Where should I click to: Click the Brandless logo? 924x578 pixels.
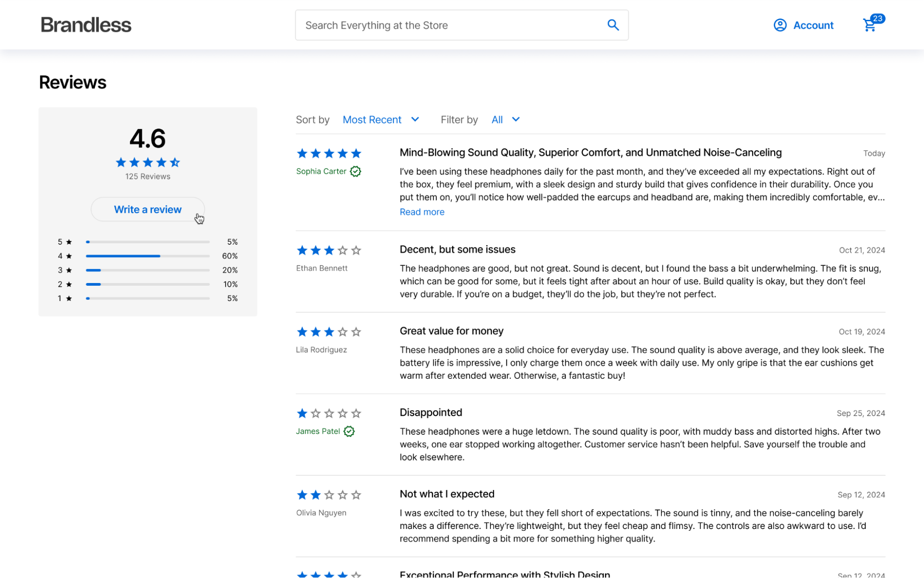[x=86, y=25]
